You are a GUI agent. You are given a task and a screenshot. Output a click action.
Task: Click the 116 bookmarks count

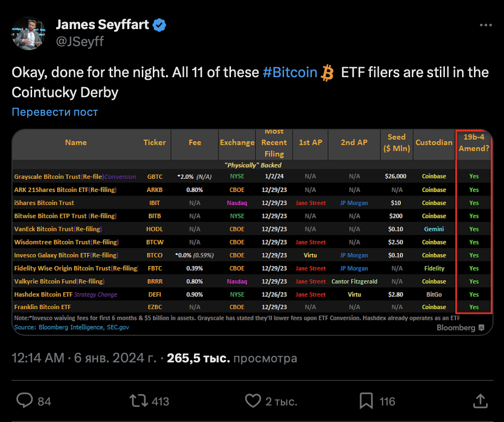pyautogui.click(x=387, y=401)
